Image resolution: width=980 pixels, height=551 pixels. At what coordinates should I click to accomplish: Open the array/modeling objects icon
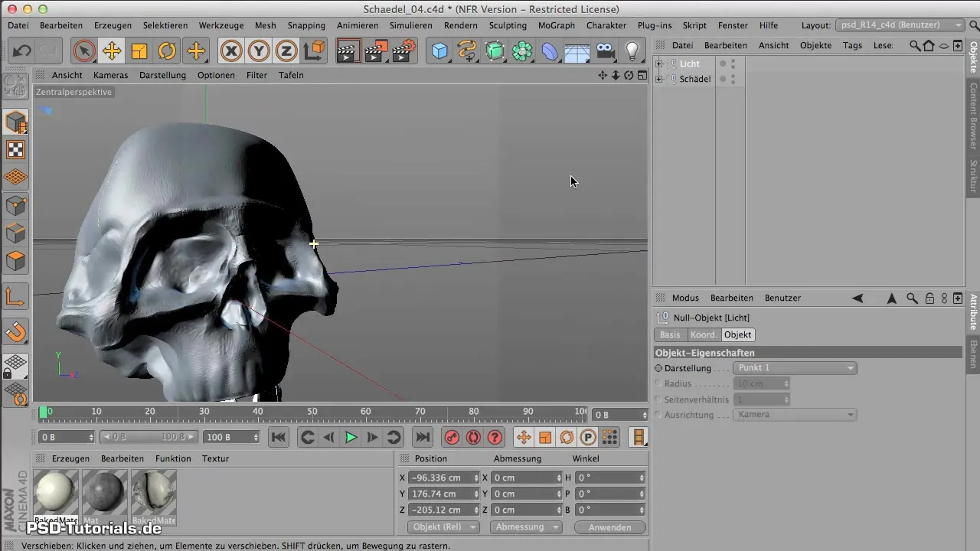pyautogui.click(x=522, y=51)
